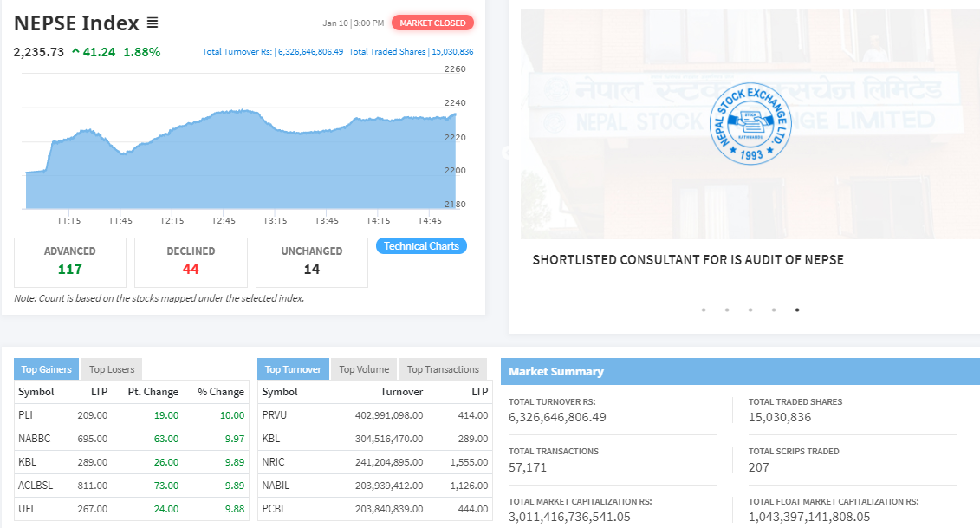Image resolution: width=980 pixels, height=528 pixels.
Task: Click the NEPSE building carousel image
Action: tap(750, 123)
